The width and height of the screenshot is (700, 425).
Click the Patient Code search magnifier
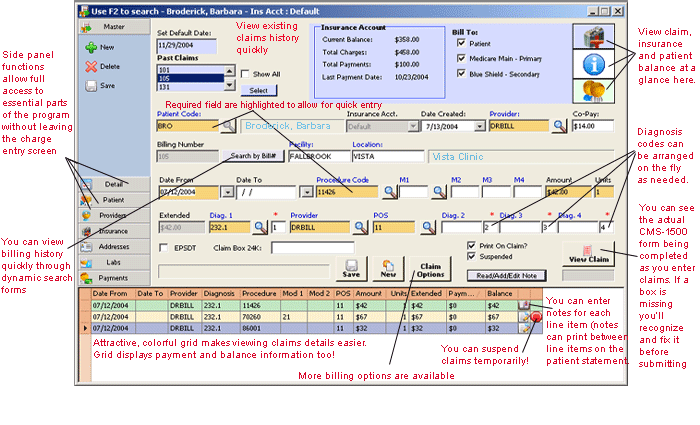point(229,127)
